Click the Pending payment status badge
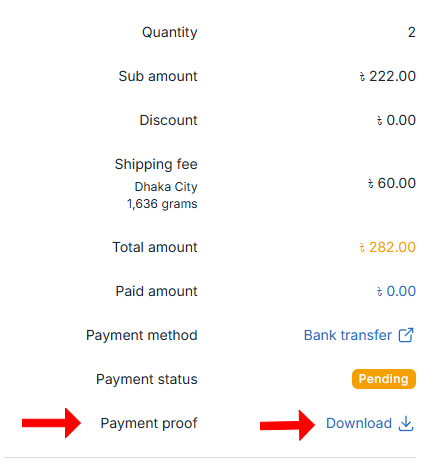 pos(384,379)
